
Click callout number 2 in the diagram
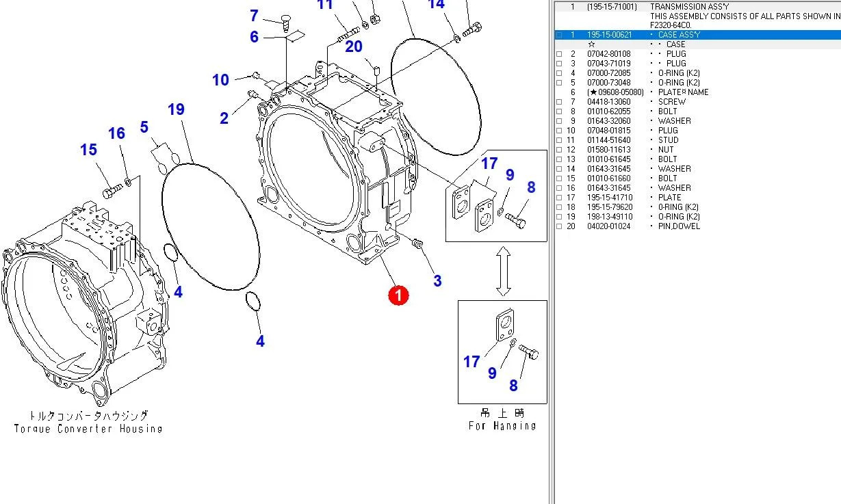pos(224,118)
